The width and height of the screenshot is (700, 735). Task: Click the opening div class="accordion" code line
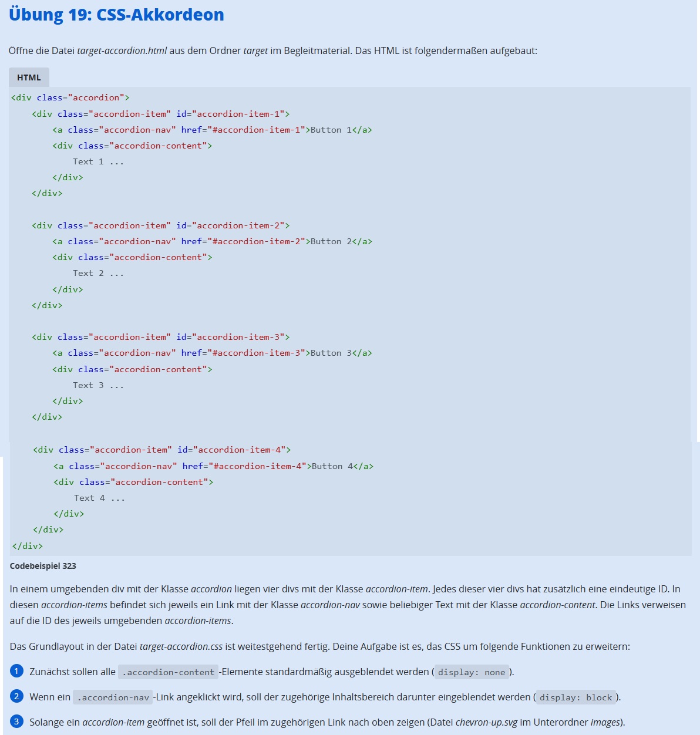tap(70, 97)
